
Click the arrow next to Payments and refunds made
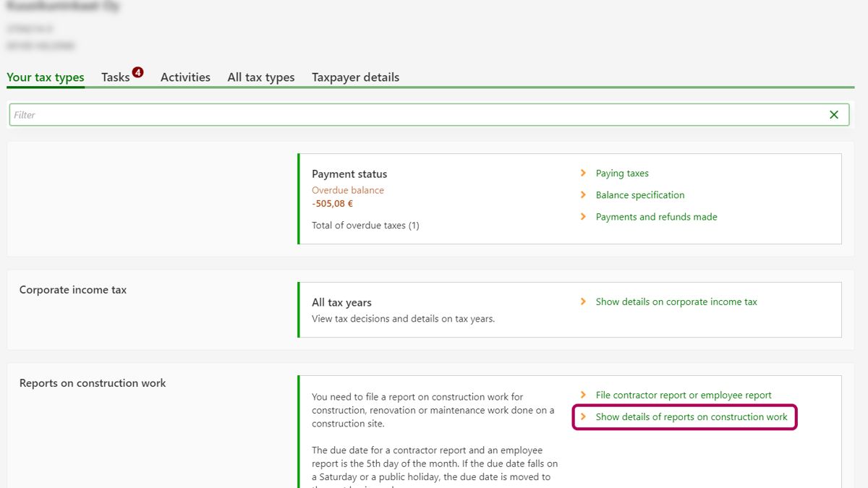click(583, 217)
